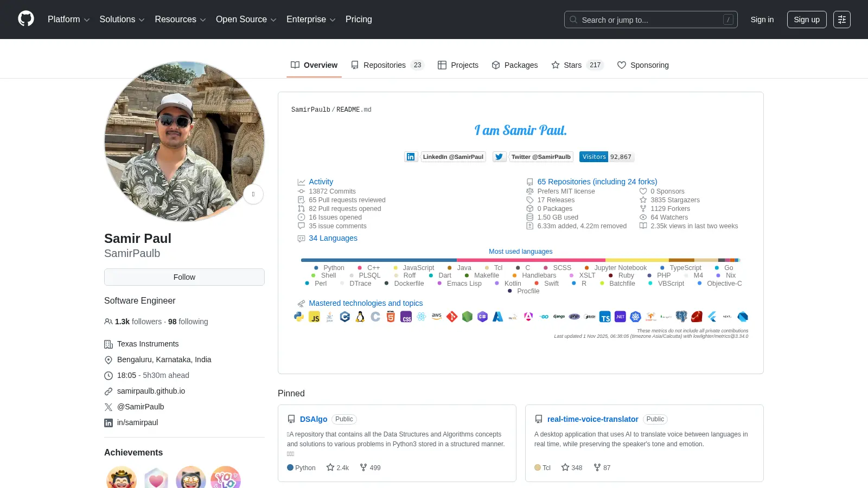Click the YOLO achievement badge
This screenshot has width=868, height=488.
(x=226, y=477)
